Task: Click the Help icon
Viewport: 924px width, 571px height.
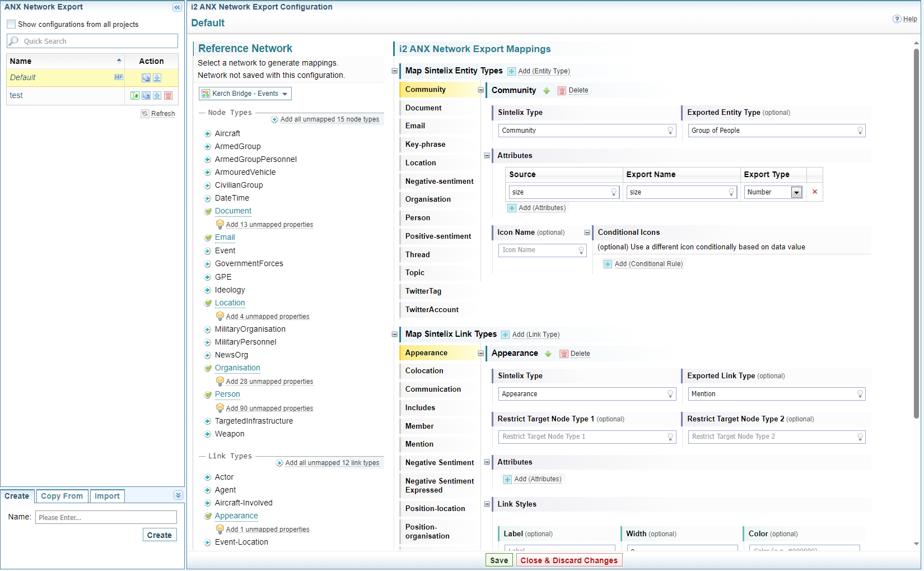Action: pos(897,19)
